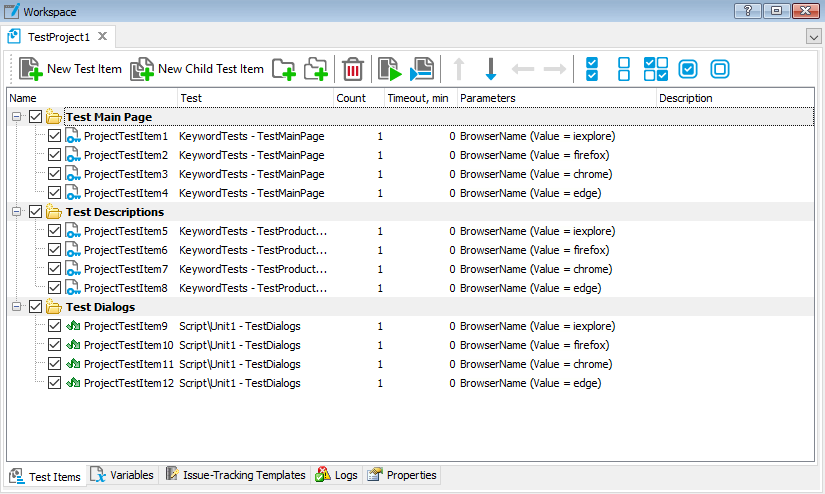Disable the ProjectTestItem12 checkbox
The image size is (825, 494).
coord(55,383)
